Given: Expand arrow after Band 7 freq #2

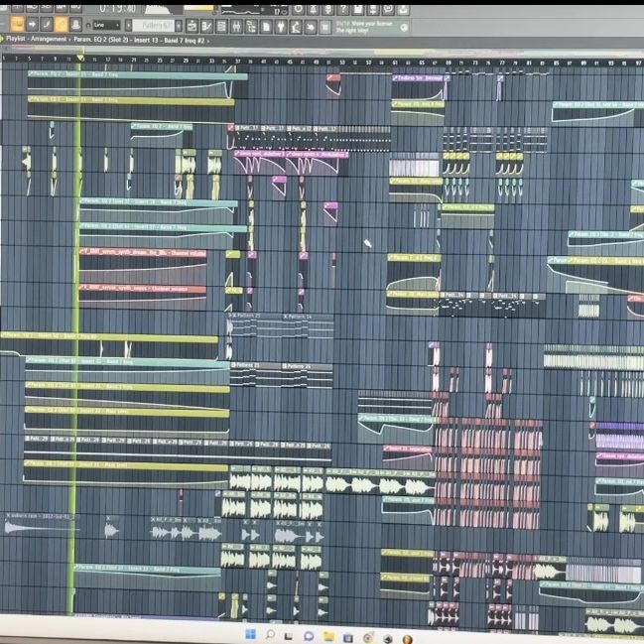Looking at the screenshot, I should pos(208,41).
